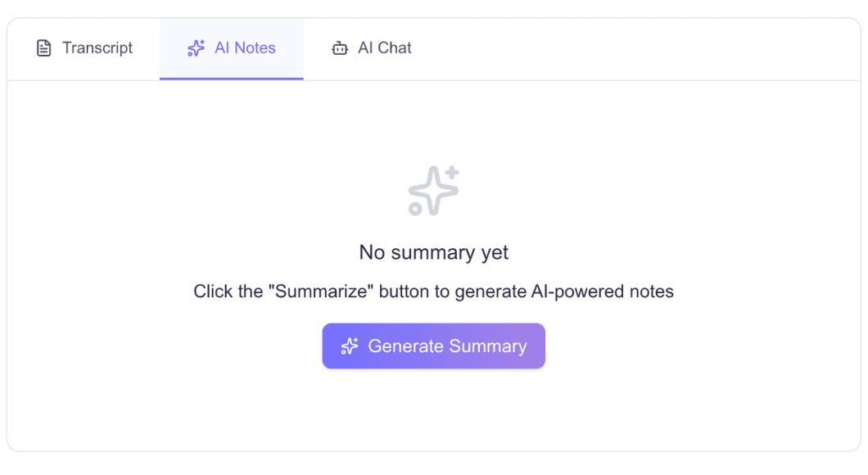
Task: Click the document icon on the Transcript tab
Action: pyautogui.click(x=43, y=48)
